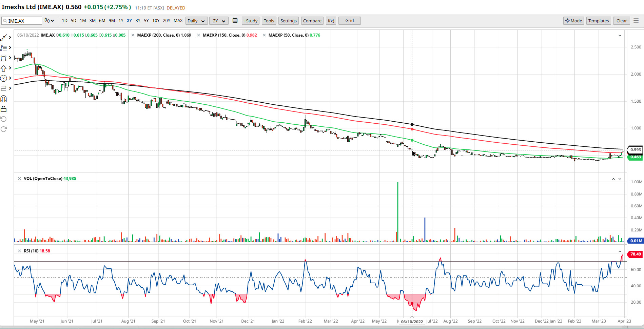Select the 3Y time range
644x329 pixels.
[138, 21]
